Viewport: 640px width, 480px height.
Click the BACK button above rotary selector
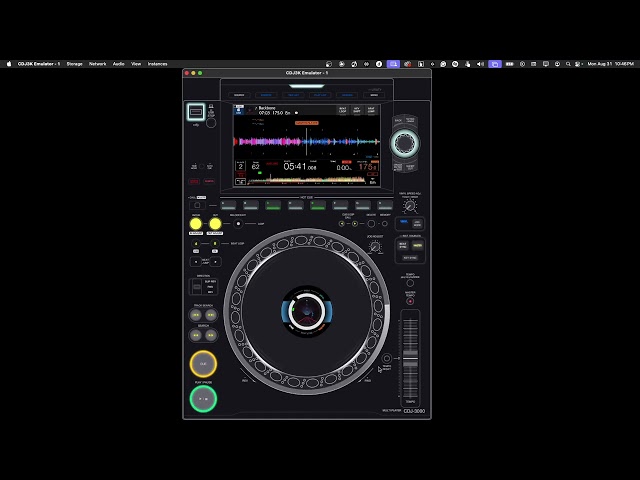398,120
